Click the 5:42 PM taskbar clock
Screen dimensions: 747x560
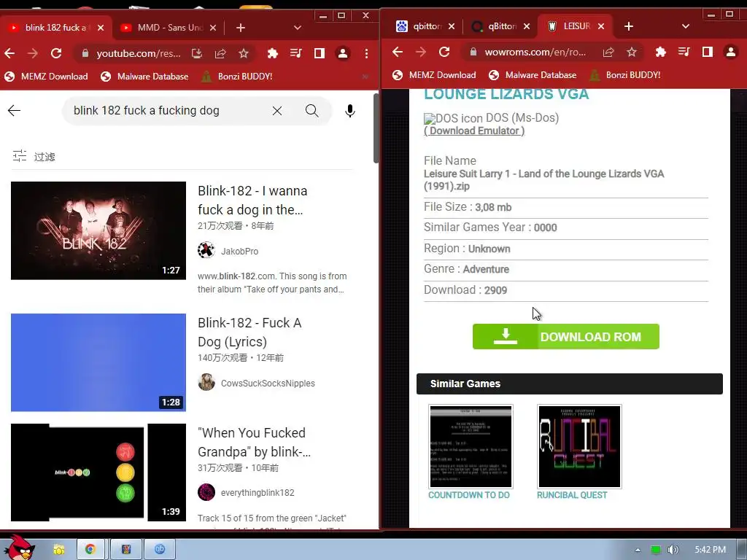(710, 550)
